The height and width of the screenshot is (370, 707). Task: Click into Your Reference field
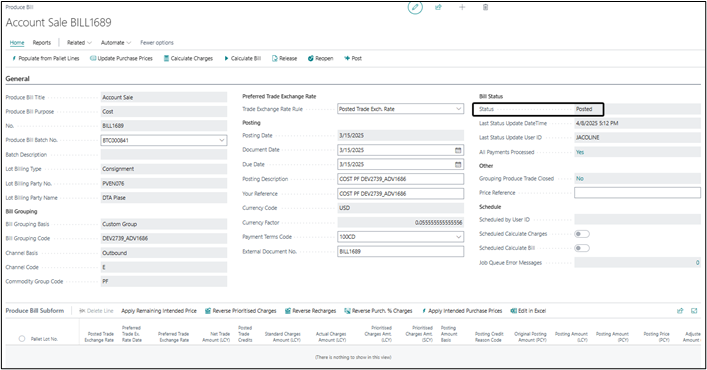click(x=400, y=193)
